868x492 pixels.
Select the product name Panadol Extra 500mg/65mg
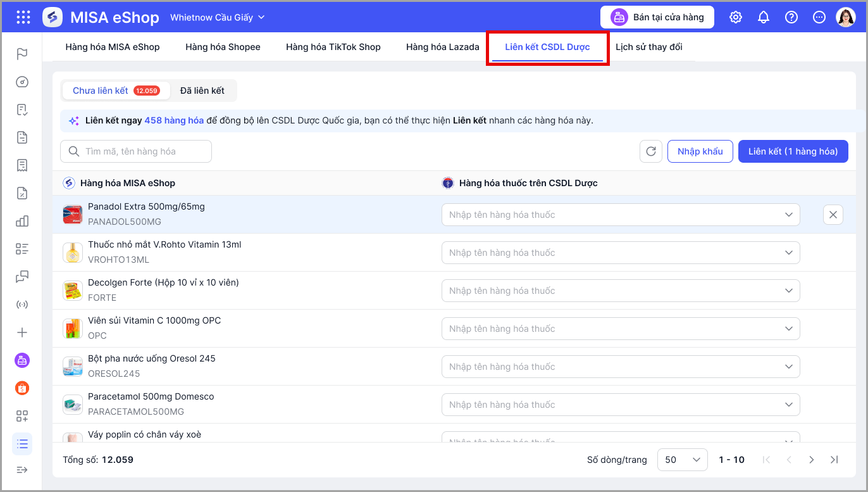click(x=146, y=206)
